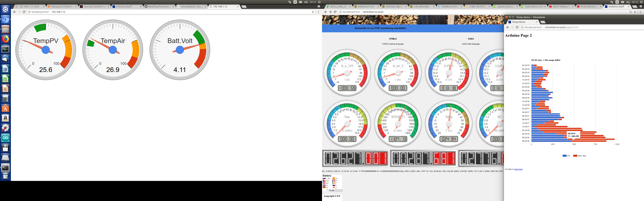
Task: Launch Arduino IDE from the dock
Action: click(x=5, y=138)
